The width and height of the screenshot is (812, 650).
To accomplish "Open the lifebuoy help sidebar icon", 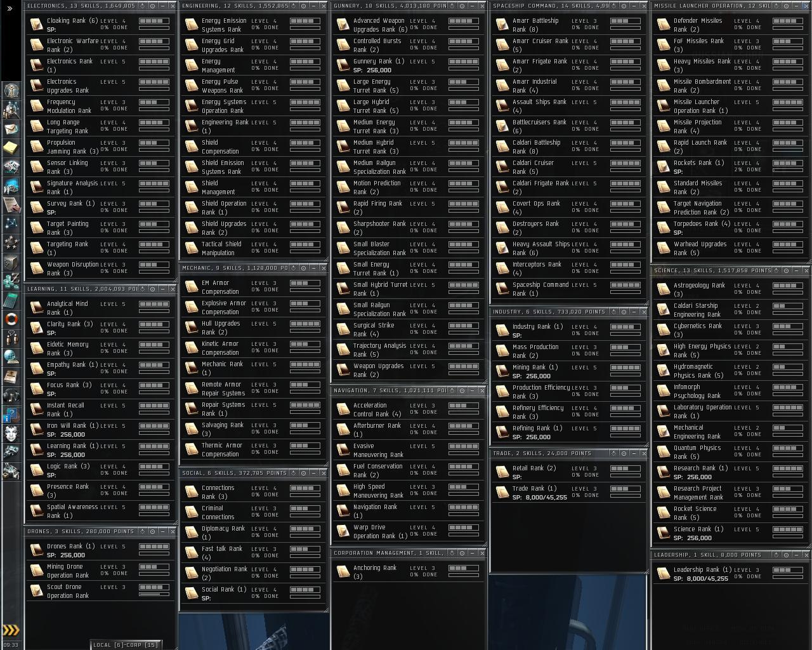I will coord(11,319).
